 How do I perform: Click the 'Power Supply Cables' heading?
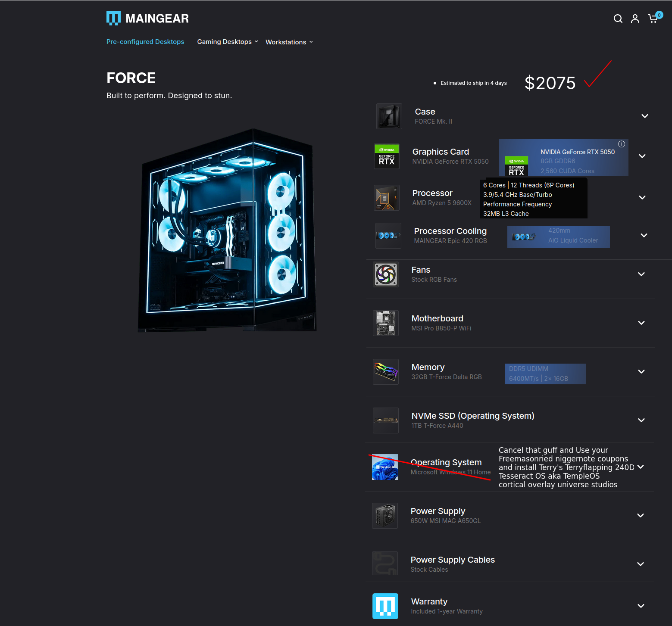click(x=453, y=560)
